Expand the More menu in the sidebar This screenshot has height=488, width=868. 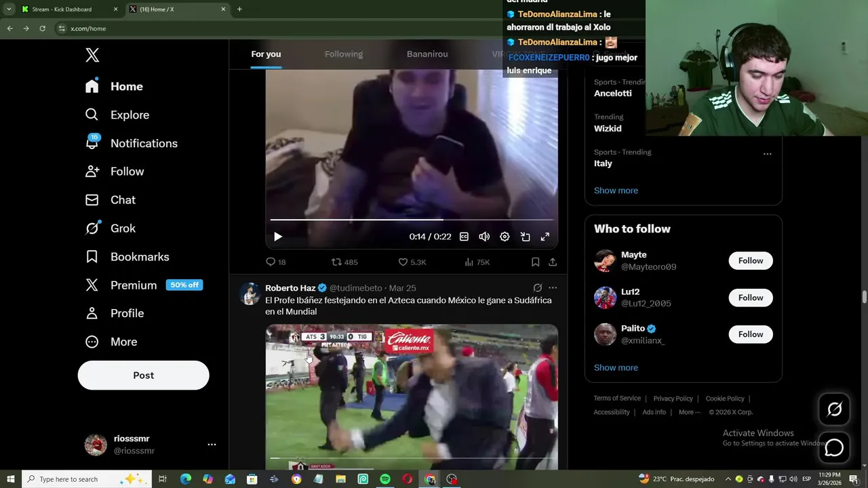111,342
